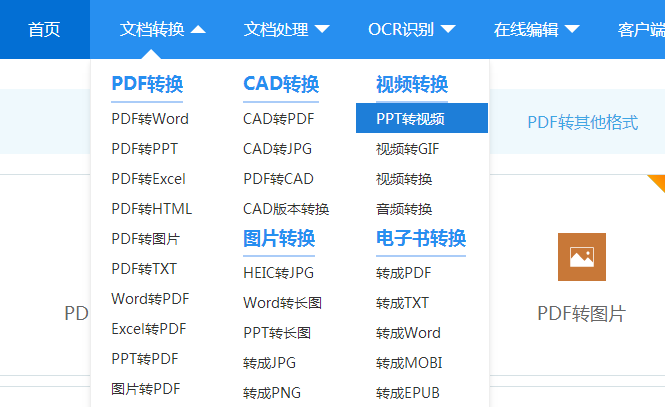Open the 视频转GIF option

click(x=408, y=149)
